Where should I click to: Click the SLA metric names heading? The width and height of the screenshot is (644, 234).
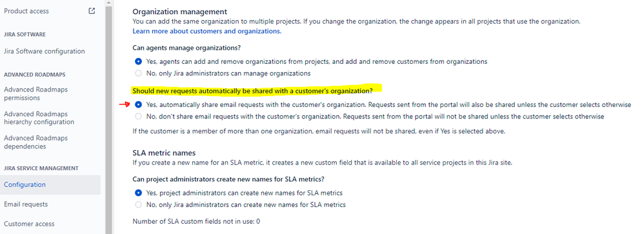tap(165, 153)
